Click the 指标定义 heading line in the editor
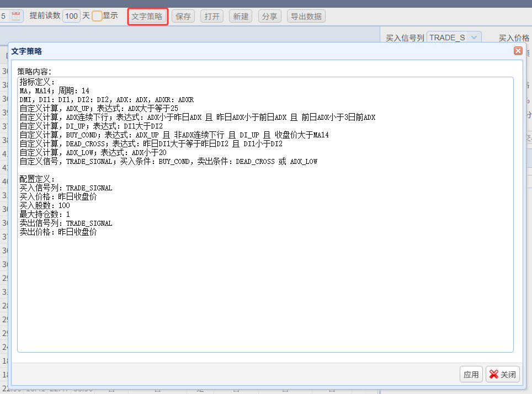Image resolution: width=532 pixels, height=394 pixels. point(36,82)
